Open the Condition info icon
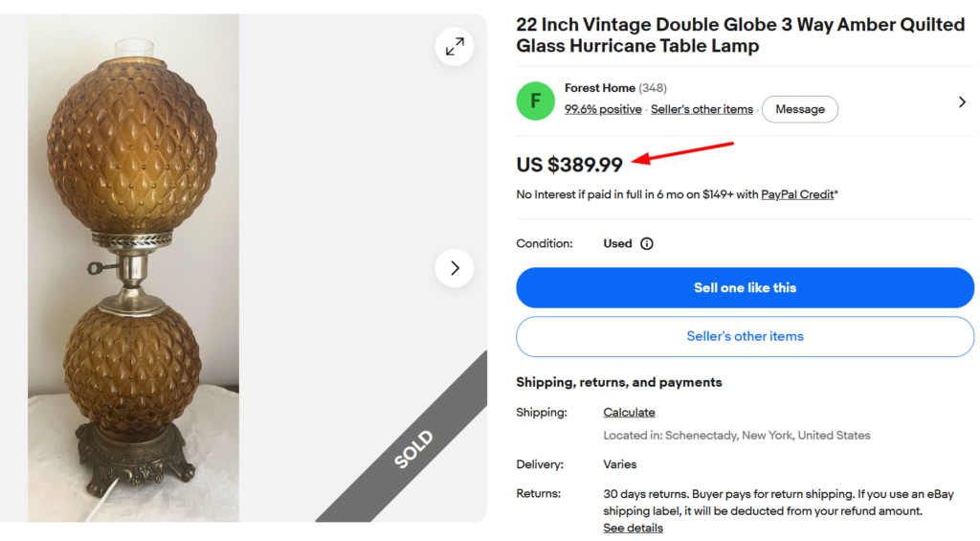980x541 pixels. coord(647,244)
